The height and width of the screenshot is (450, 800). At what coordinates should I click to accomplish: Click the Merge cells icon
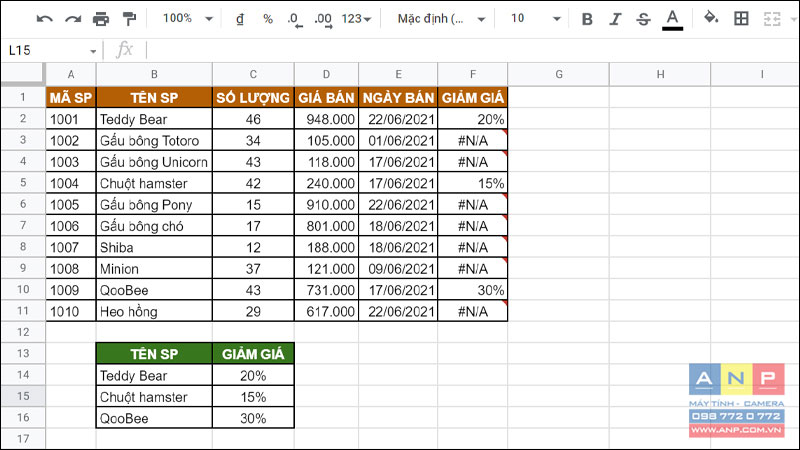(x=772, y=19)
